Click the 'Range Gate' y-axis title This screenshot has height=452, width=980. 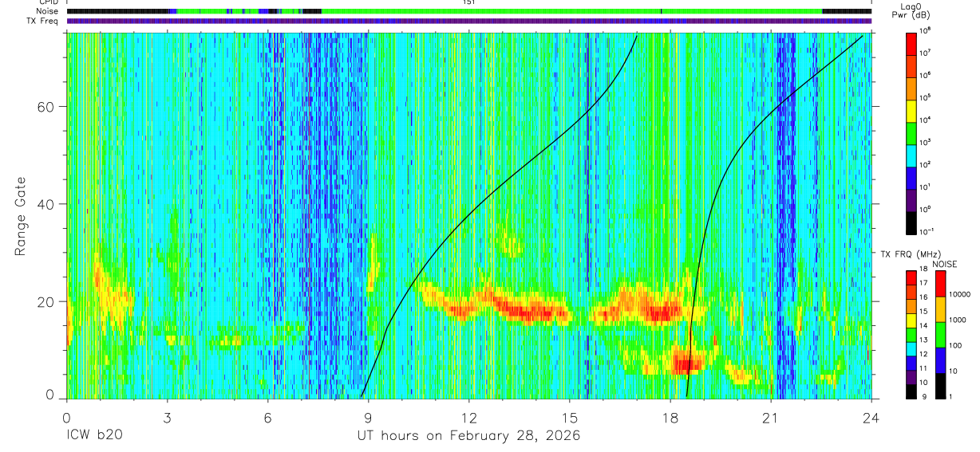pyautogui.click(x=21, y=217)
